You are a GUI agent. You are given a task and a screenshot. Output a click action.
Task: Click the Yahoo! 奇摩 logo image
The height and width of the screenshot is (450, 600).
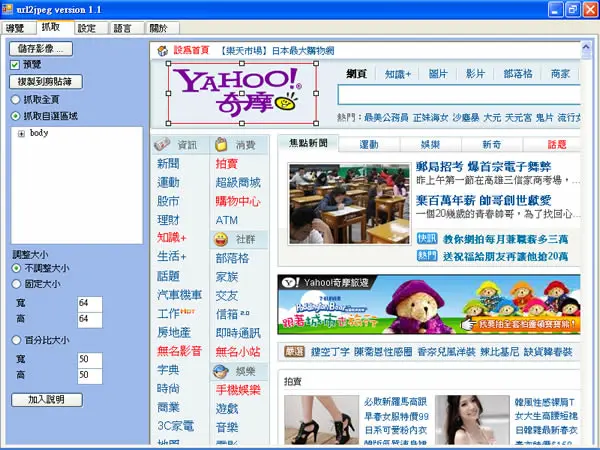(x=242, y=93)
